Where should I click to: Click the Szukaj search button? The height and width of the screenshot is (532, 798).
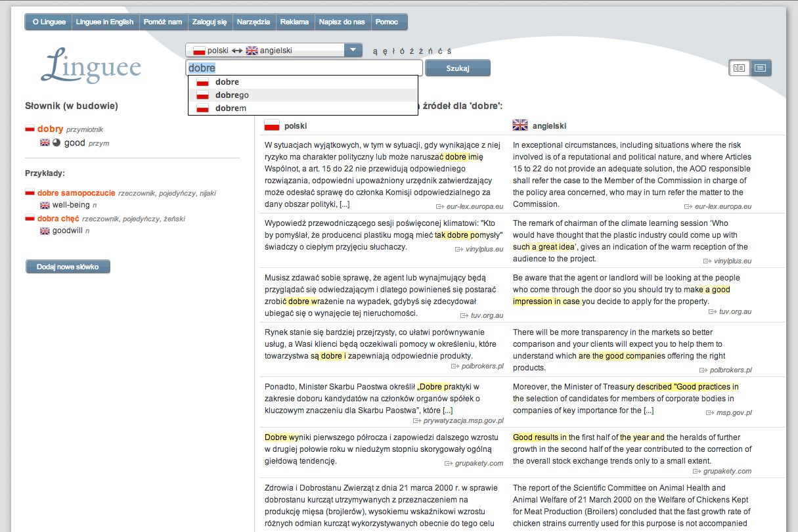click(x=458, y=68)
